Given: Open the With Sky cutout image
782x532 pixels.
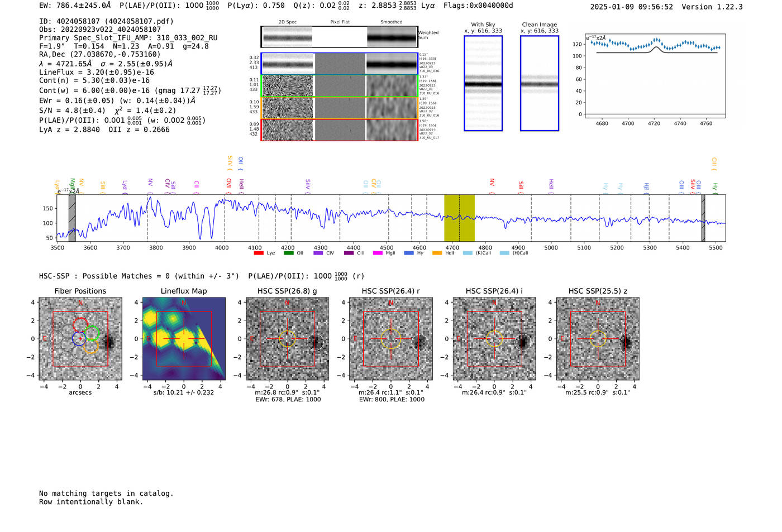Looking at the screenshot, I should click(x=483, y=83).
